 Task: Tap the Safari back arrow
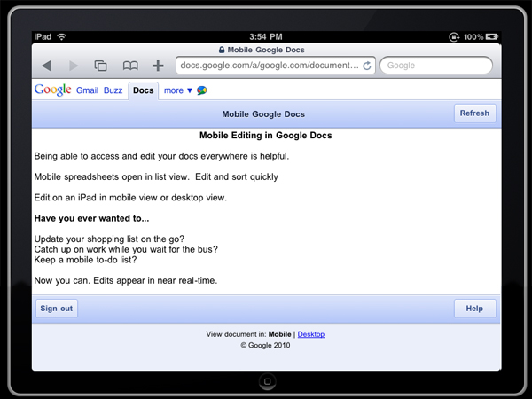46,66
